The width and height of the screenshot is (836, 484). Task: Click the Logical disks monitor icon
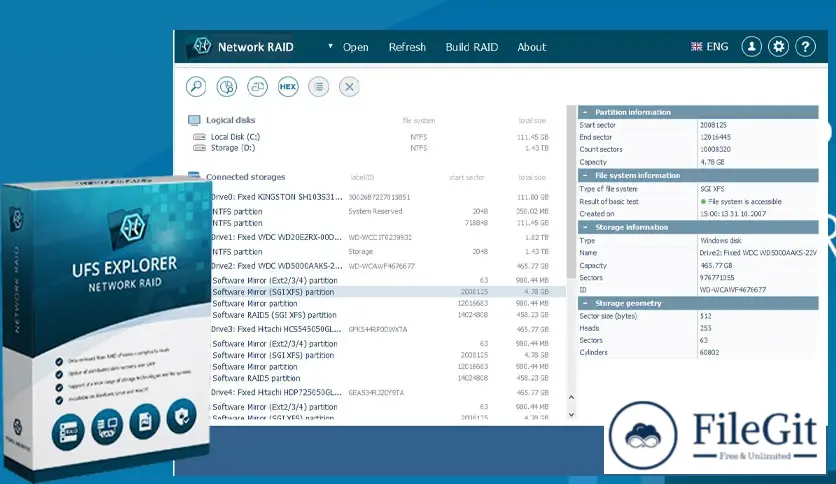[x=194, y=120]
